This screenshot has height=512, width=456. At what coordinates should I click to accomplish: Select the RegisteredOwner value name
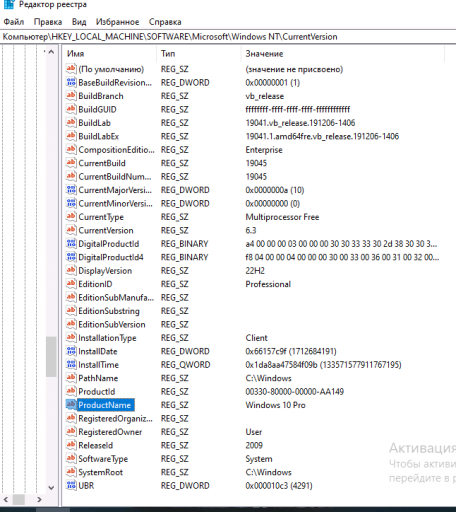[x=110, y=432]
